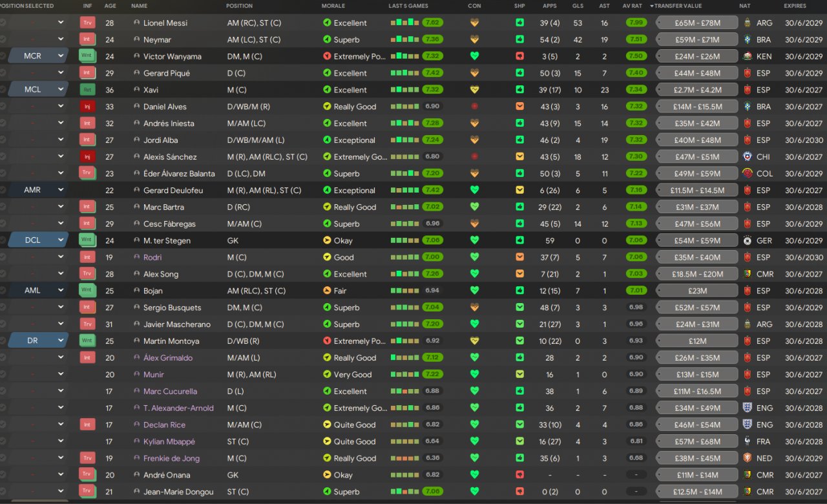
Task: Click the Netherlands flag for Frenkie de Jong
Action: 748,458
